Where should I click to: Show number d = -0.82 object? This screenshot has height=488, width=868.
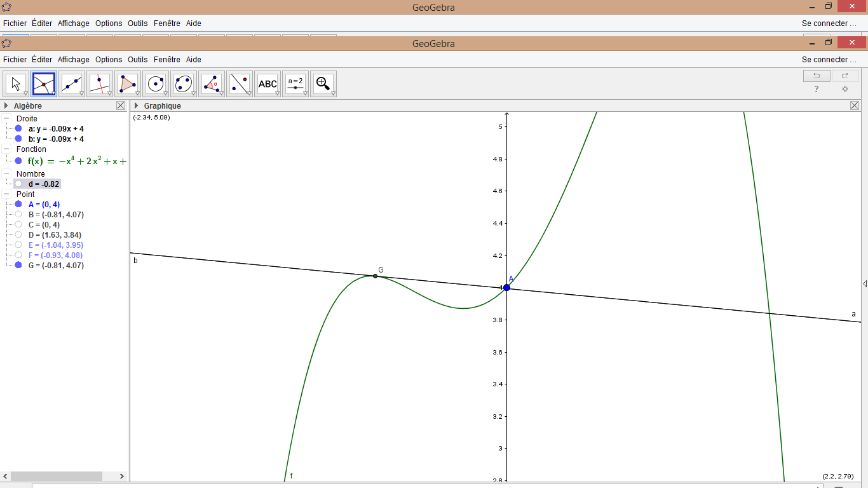(18, 184)
